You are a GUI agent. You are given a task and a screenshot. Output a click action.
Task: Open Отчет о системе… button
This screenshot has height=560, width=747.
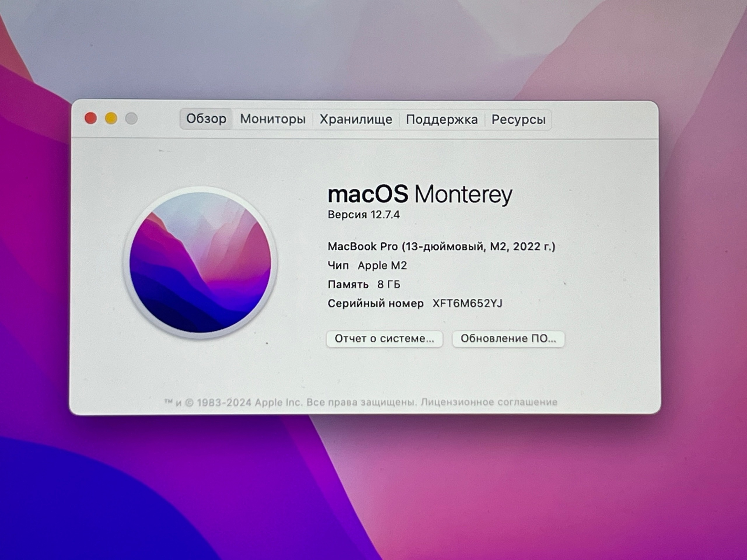click(384, 339)
